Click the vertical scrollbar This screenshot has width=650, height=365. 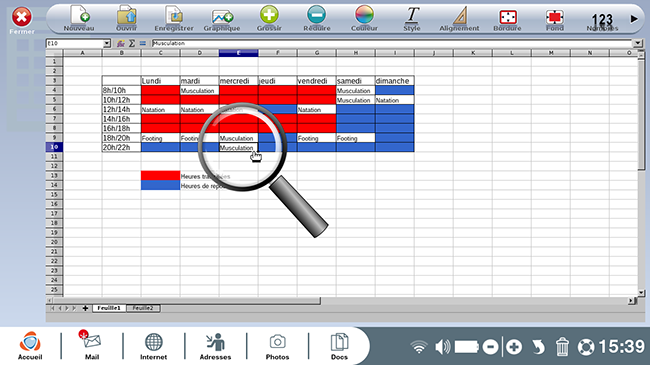(641, 114)
